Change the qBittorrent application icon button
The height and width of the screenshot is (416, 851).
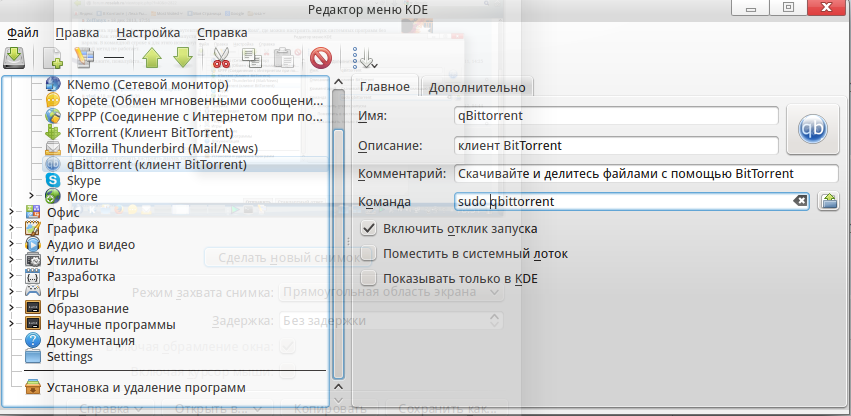[812, 129]
